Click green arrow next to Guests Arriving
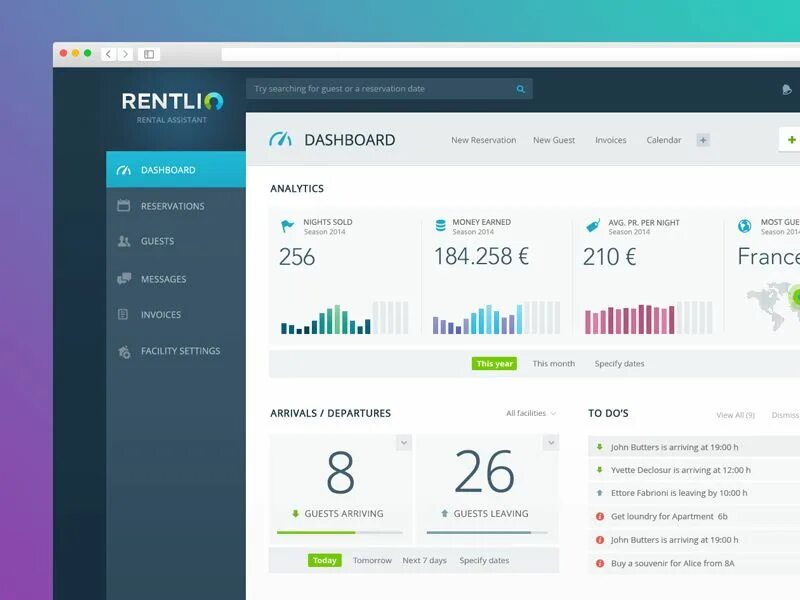Screen dimensions: 800x600 295,514
